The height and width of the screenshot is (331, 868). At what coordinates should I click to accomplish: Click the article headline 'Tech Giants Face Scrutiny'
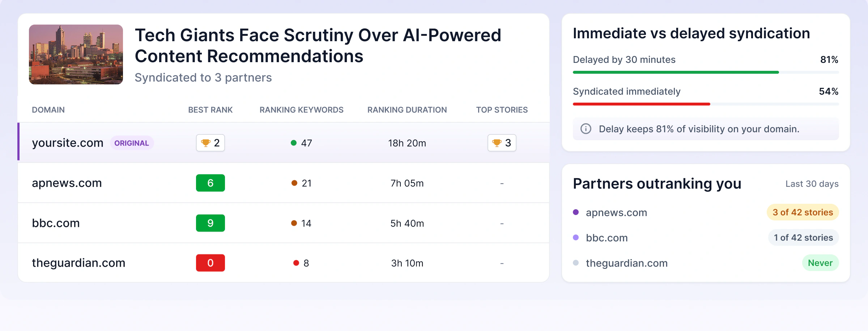pyautogui.click(x=318, y=46)
